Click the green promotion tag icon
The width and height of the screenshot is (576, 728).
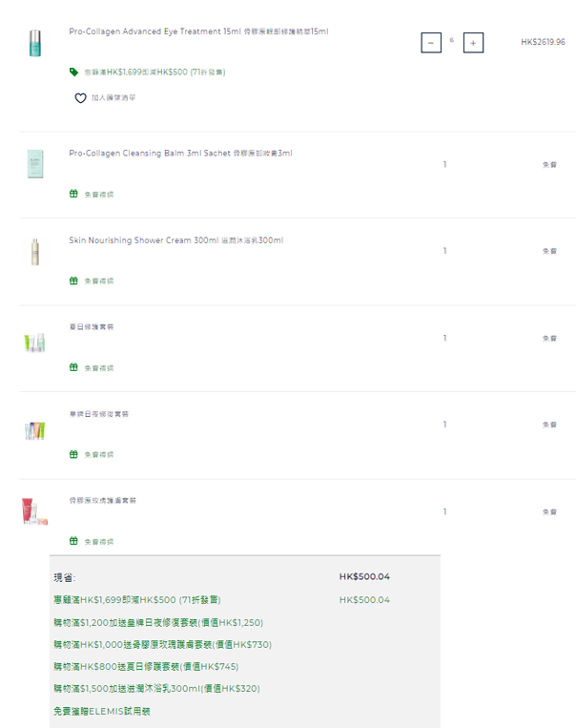[x=73, y=72]
